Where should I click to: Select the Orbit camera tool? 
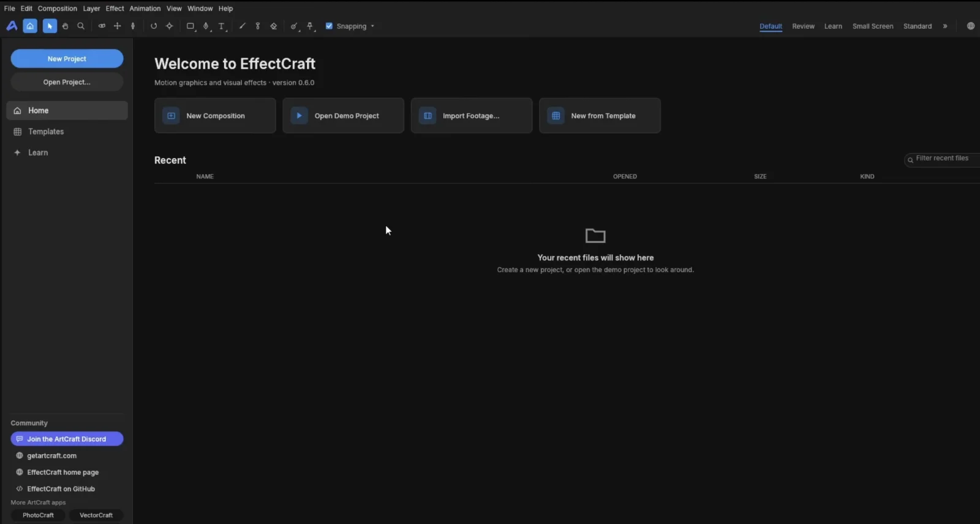tap(102, 26)
